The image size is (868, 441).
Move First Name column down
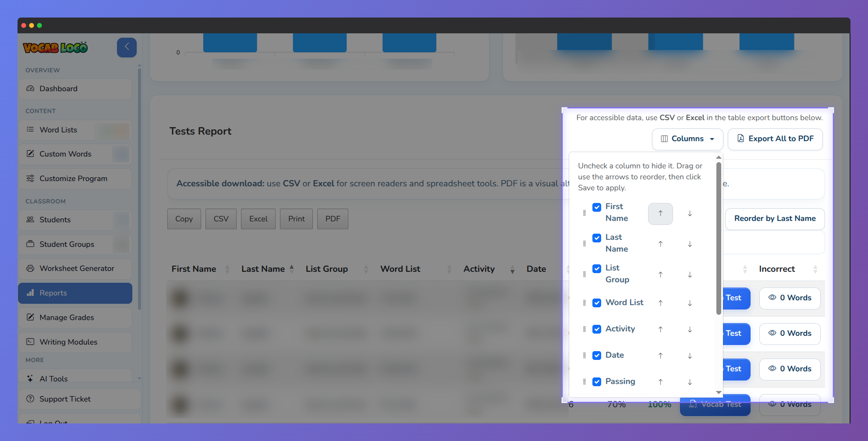pos(690,214)
